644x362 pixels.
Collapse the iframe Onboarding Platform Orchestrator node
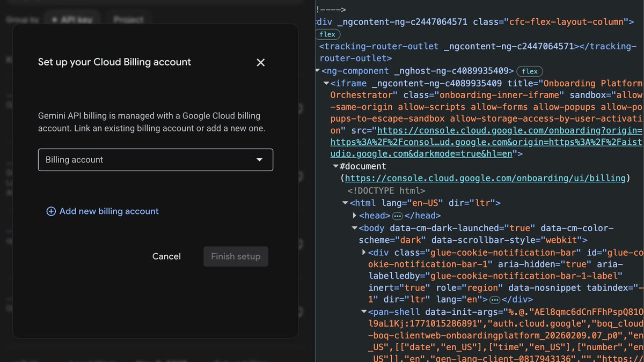[x=326, y=83]
